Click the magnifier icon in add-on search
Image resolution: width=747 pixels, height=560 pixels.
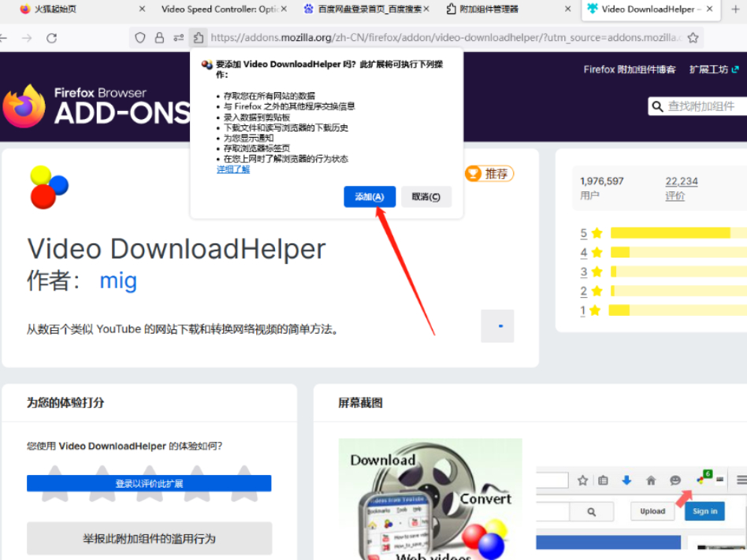point(657,106)
